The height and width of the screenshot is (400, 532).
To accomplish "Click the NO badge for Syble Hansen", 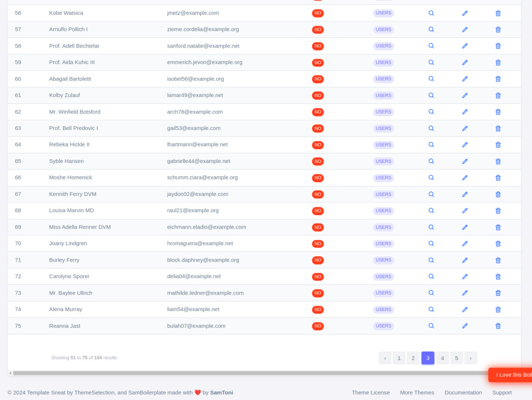I will point(318,161).
